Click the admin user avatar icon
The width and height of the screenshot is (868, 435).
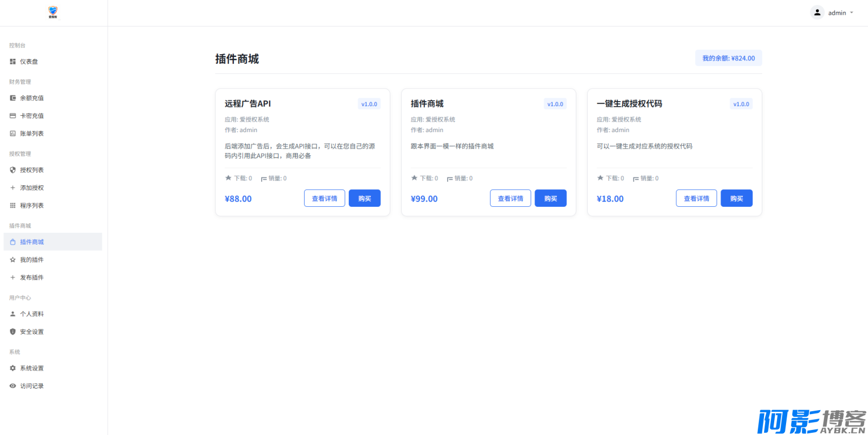817,12
